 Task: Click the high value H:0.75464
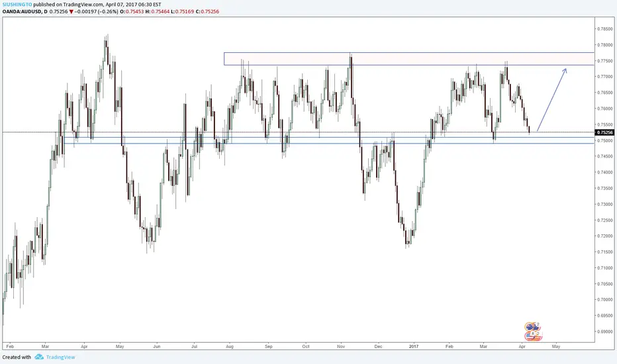tap(158, 11)
